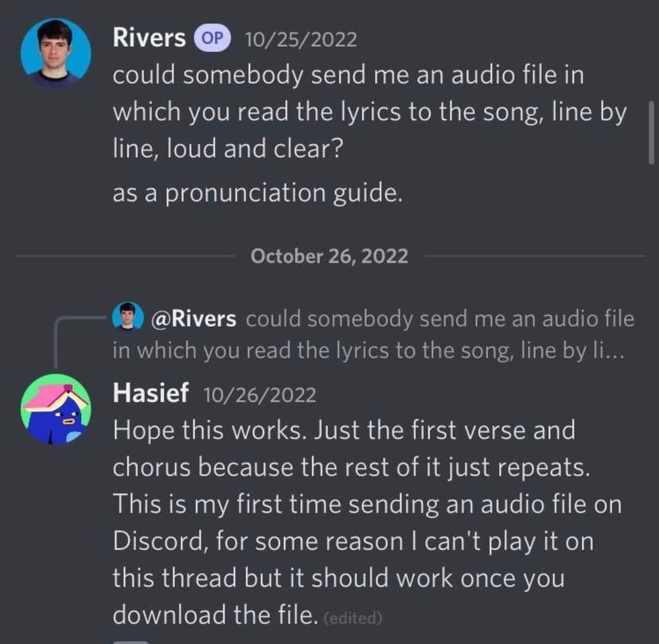Click Hasief's 'Hope this works' message
The image size is (659, 644).
tap(367, 522)
